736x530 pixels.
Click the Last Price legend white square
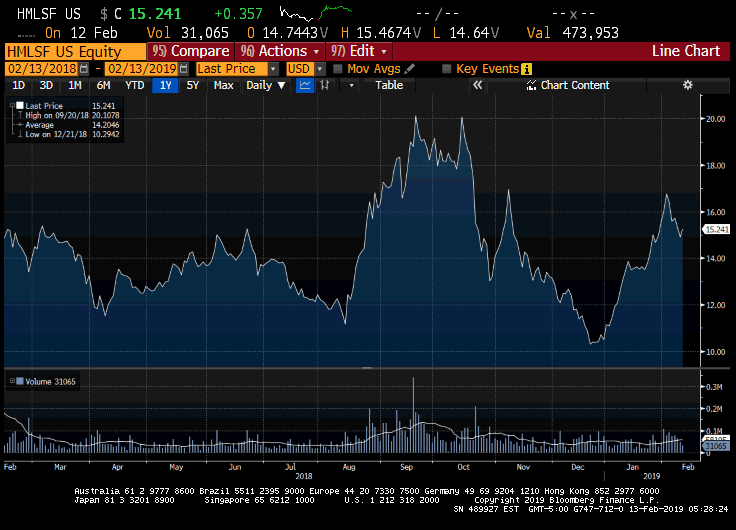click(x=20, y=106)
